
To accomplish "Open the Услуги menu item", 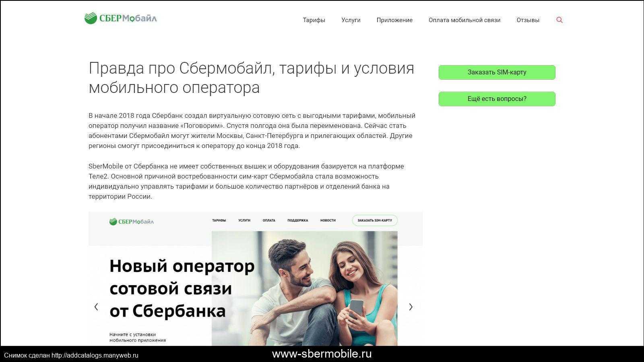I will click(x=351, y=20).
